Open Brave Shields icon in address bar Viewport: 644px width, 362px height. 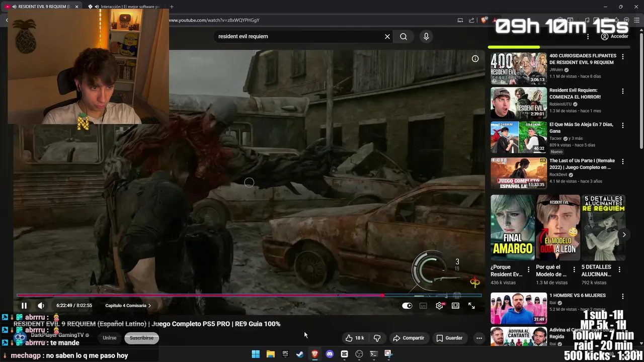pos(484,20)
